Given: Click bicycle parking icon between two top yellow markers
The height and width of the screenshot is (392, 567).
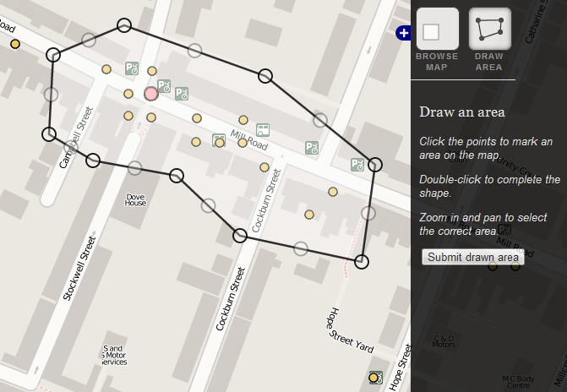Looking at the screenshot, I should click(132, 68).
